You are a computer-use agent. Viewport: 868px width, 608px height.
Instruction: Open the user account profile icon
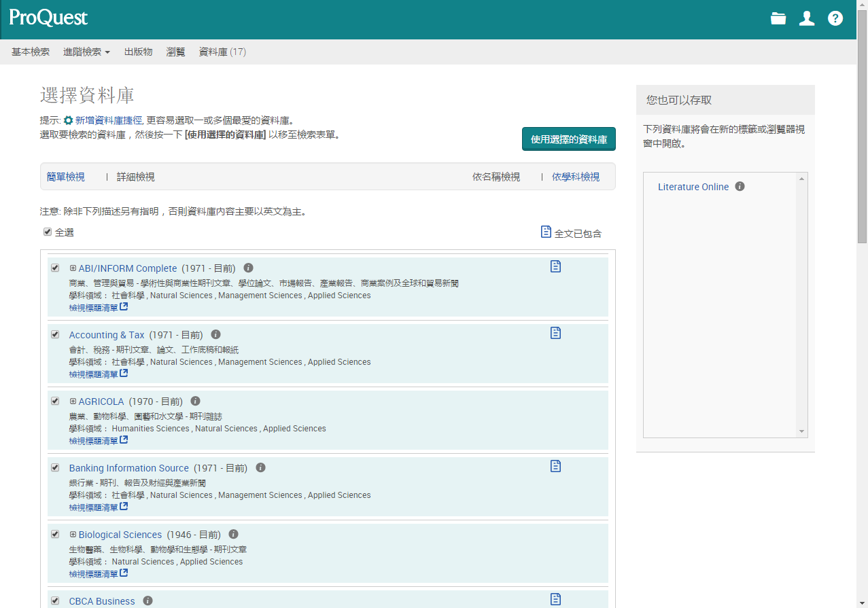(x=807, y=19)
